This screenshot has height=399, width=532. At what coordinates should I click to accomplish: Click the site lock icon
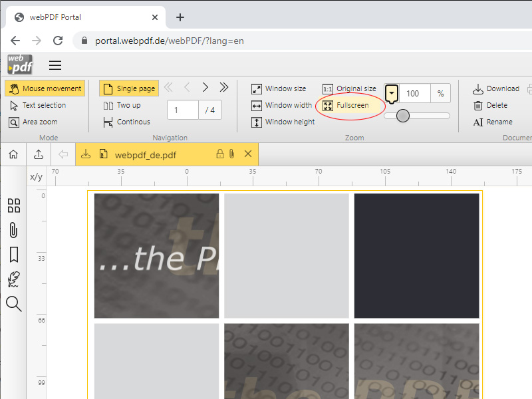[x=84, y=41]
